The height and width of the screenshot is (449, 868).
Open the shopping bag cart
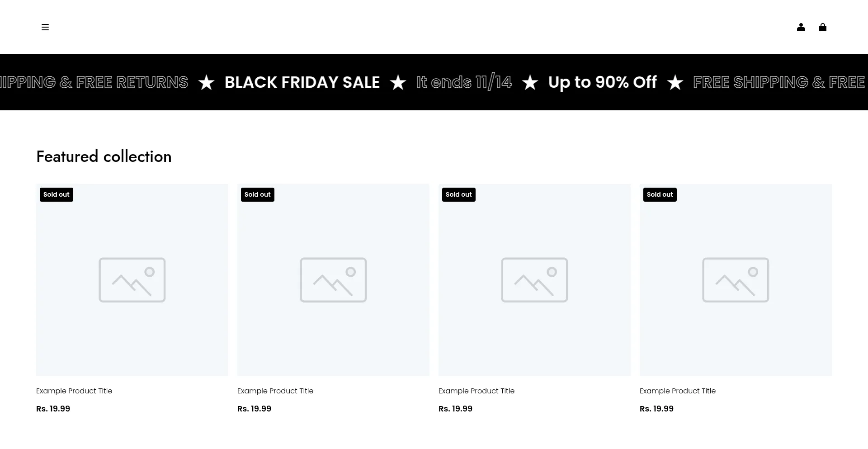coord(822,27)
